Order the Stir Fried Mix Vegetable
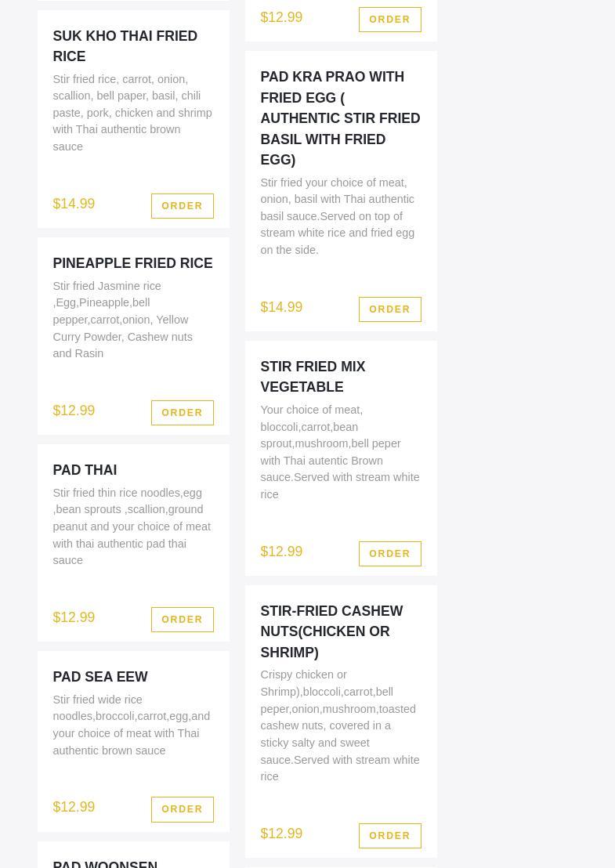 click(389, 554)
